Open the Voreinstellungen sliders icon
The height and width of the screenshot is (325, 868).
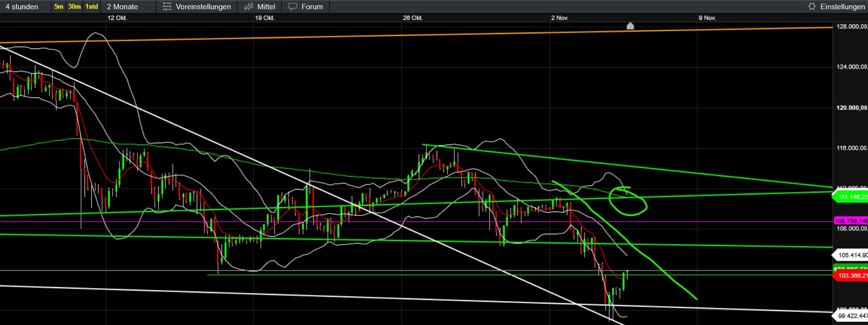click(x=167, y=7)
